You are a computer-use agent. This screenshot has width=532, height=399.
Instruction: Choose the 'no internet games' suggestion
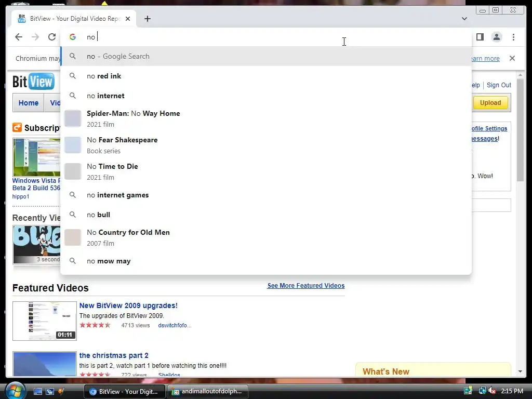coord(266,195)
